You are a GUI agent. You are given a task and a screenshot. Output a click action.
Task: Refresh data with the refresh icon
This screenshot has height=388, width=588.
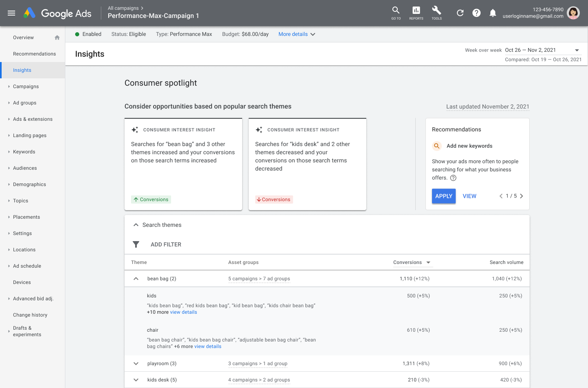[460, 13]
